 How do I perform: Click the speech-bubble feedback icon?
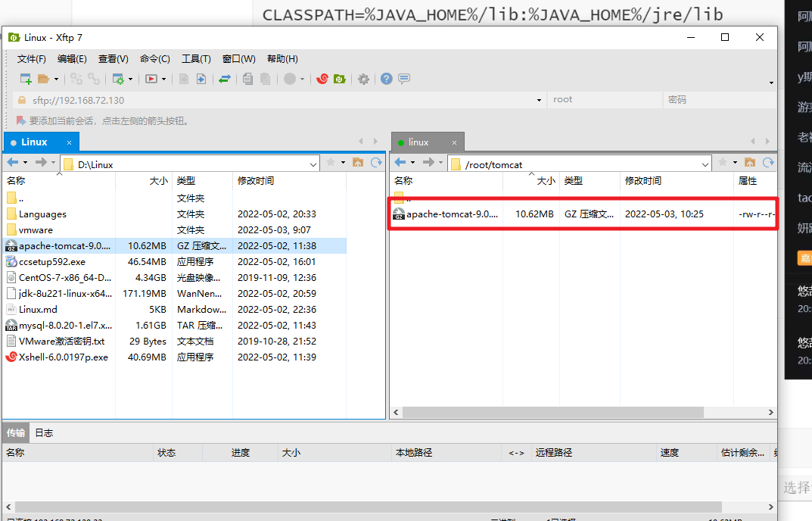click(404, 79)
